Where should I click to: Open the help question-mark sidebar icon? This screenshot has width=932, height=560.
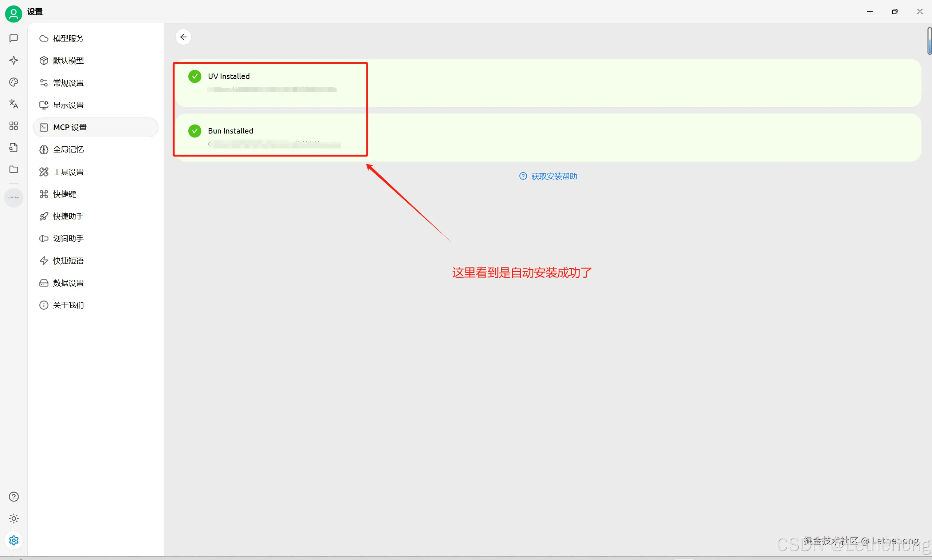coord(13,497)
